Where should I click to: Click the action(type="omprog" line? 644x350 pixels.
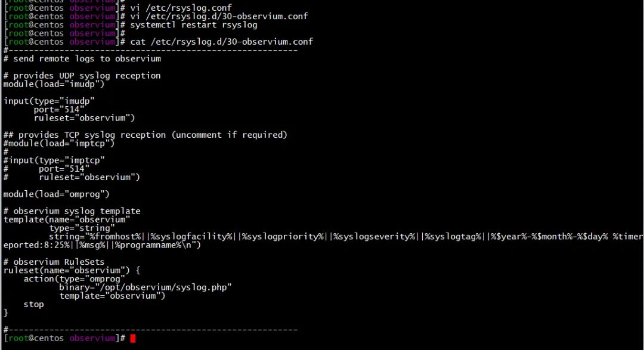click(x=75, y=278)
